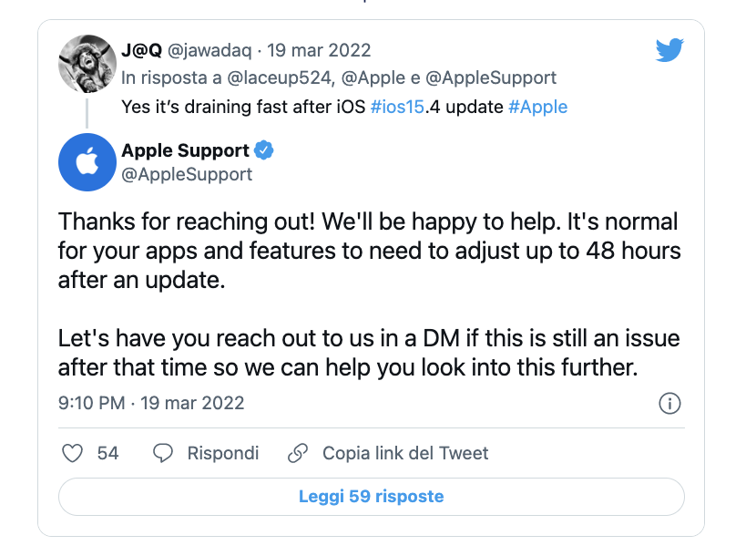Viewport: 756px width, 556px height.
Task: Click the Apple Support display name
Action: (x=185, y=150)
